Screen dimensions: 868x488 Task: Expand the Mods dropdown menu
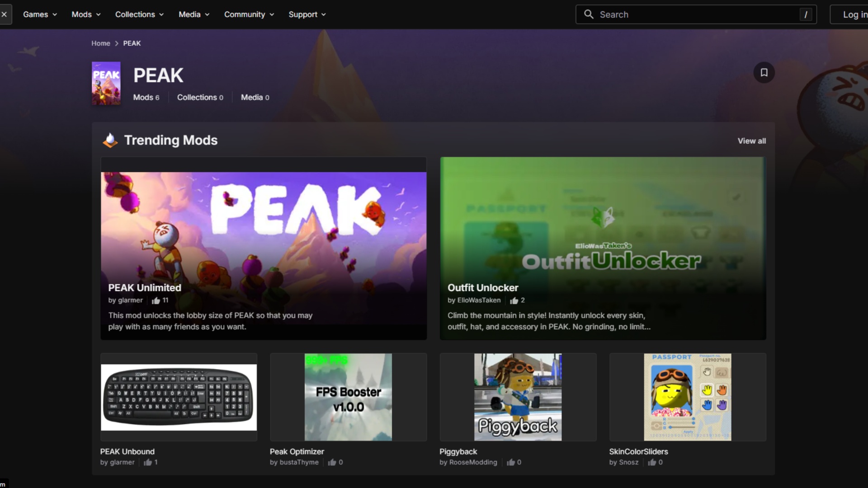pyautogui.click(x=86, y=14)
